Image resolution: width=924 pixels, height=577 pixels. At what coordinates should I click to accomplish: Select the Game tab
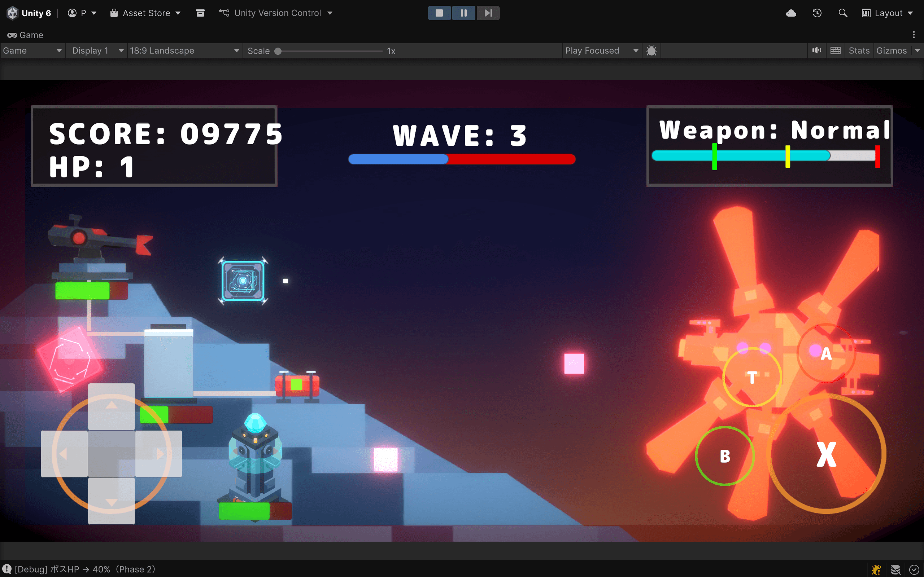[x=25, y=35]
